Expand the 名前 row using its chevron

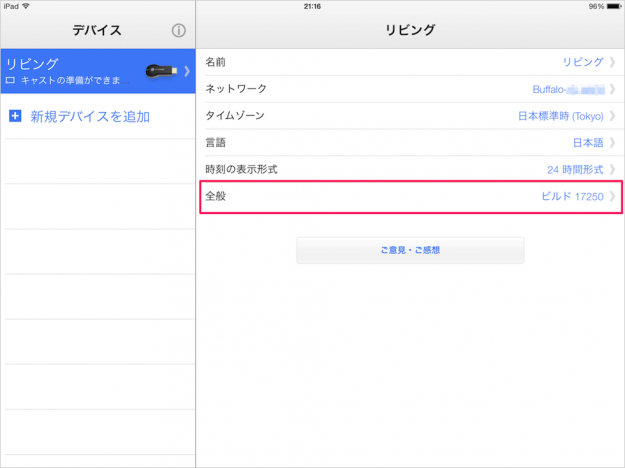coord(612,63)
